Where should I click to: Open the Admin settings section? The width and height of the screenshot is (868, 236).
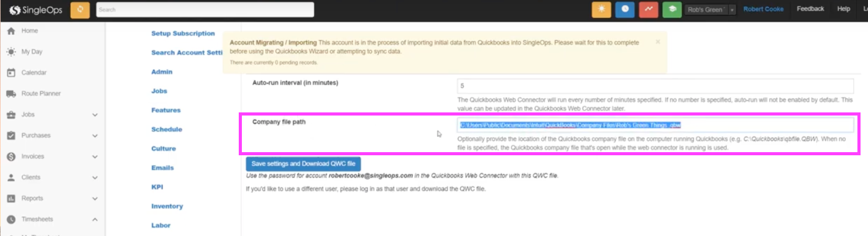click(162, 72)
